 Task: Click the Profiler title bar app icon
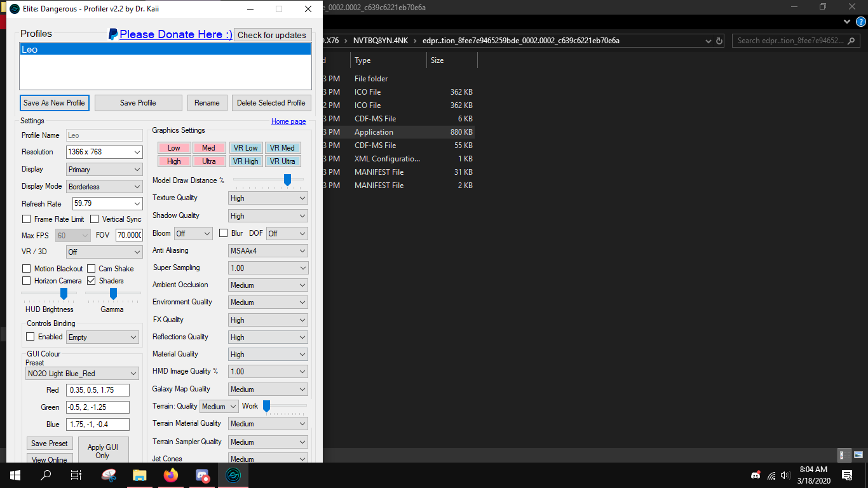pyautogui.click(x=14, y=9)
